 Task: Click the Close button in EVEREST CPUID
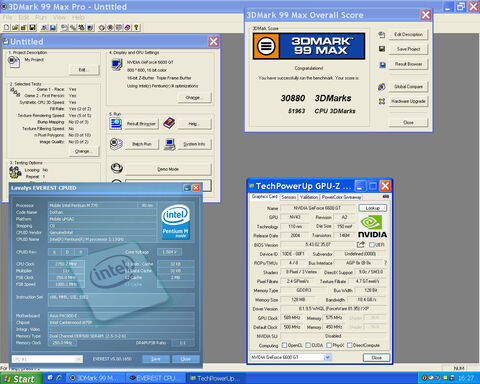[186, 359]
